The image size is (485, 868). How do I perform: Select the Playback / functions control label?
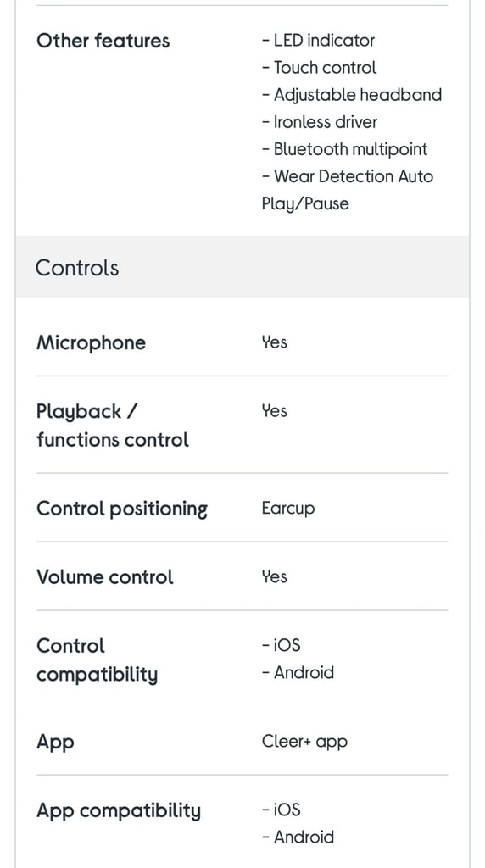pyautogui.click(x=113, y=426)
